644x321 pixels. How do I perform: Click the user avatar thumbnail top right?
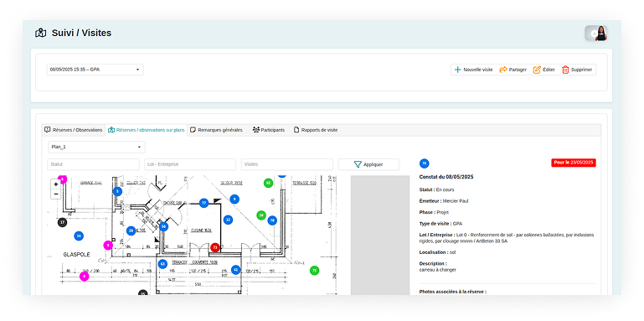tap(596, 34)
